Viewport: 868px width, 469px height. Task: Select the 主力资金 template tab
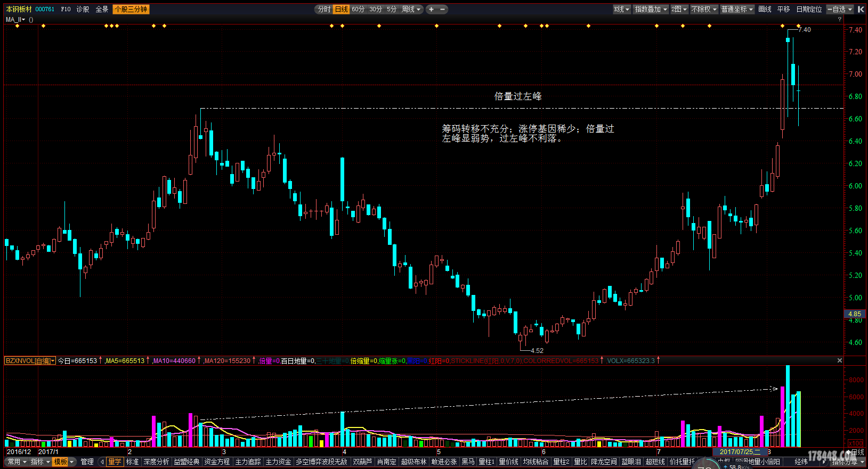(x=278, y=462)
